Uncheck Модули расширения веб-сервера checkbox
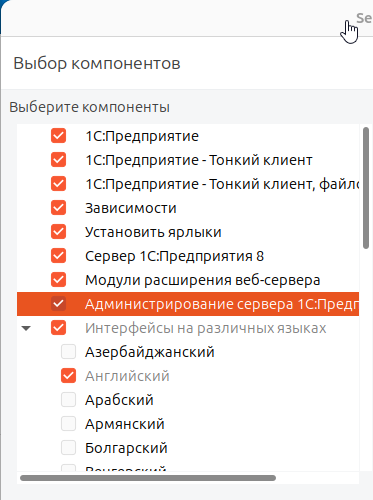373x500 pixels. coord(58,280)
